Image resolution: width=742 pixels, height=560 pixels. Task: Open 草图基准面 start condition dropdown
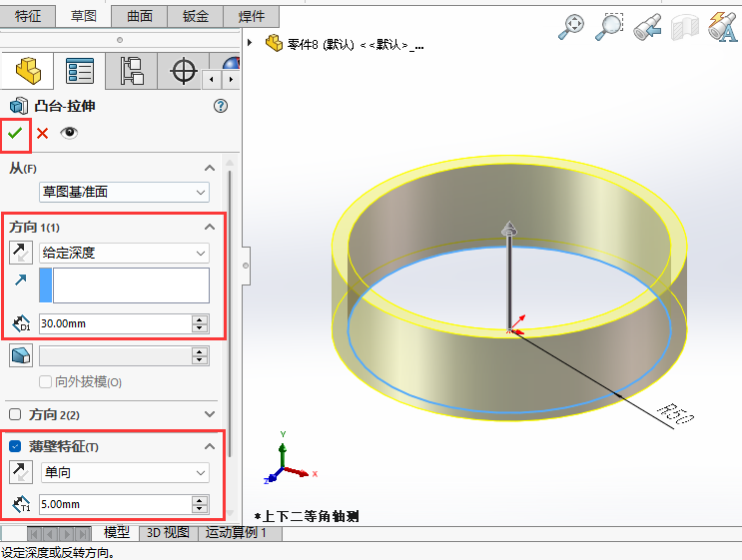[124, 192]
